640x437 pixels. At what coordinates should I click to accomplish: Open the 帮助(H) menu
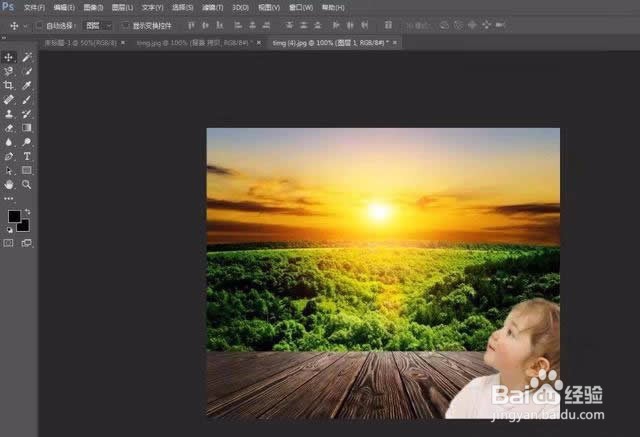point(333,8)
